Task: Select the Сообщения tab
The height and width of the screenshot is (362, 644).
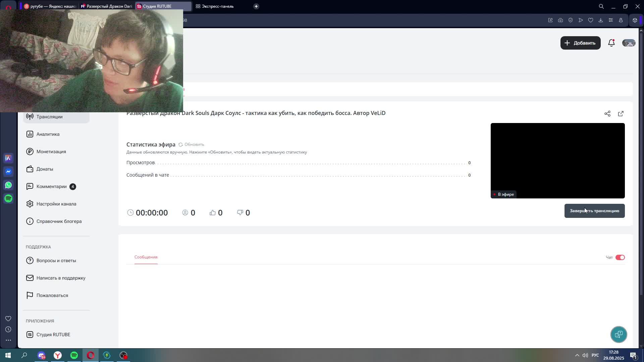Action: click(146, 257)
